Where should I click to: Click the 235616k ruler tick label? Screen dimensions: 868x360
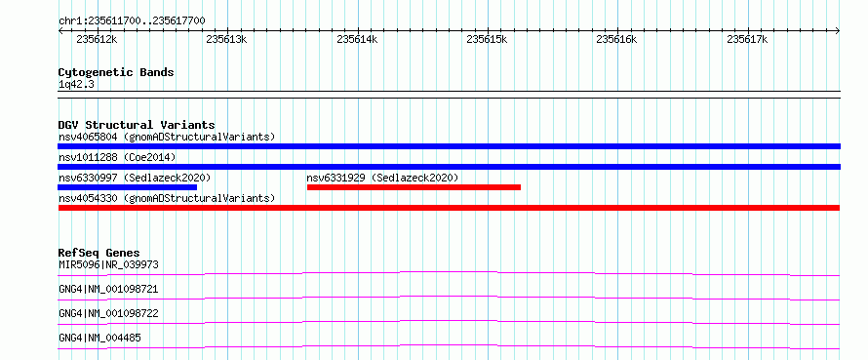(616, 39)
